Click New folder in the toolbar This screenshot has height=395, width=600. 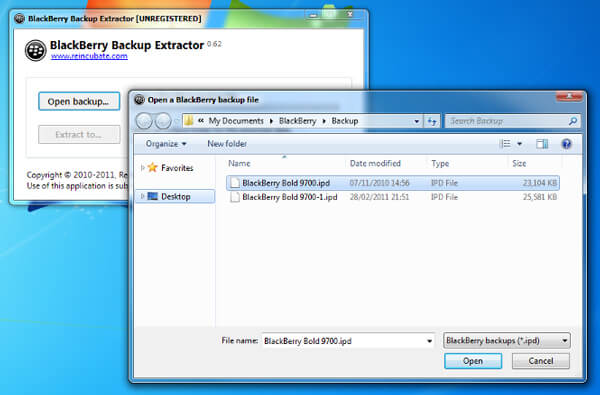point(227,144)
